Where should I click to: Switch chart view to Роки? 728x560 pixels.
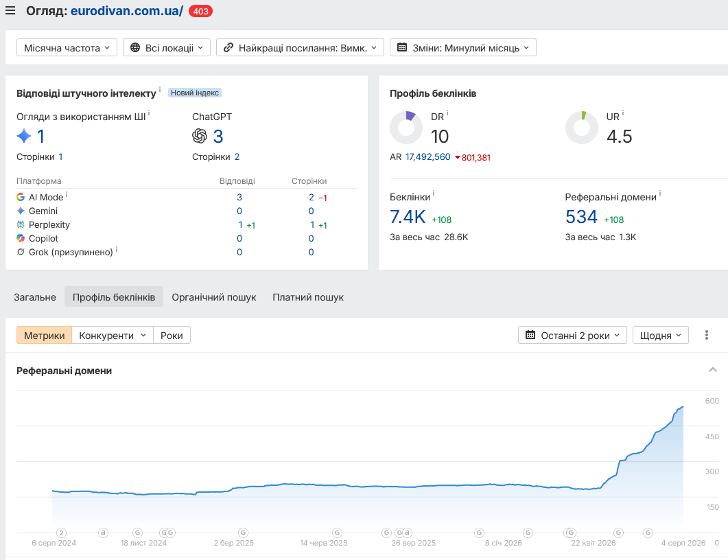pos(172,336)
